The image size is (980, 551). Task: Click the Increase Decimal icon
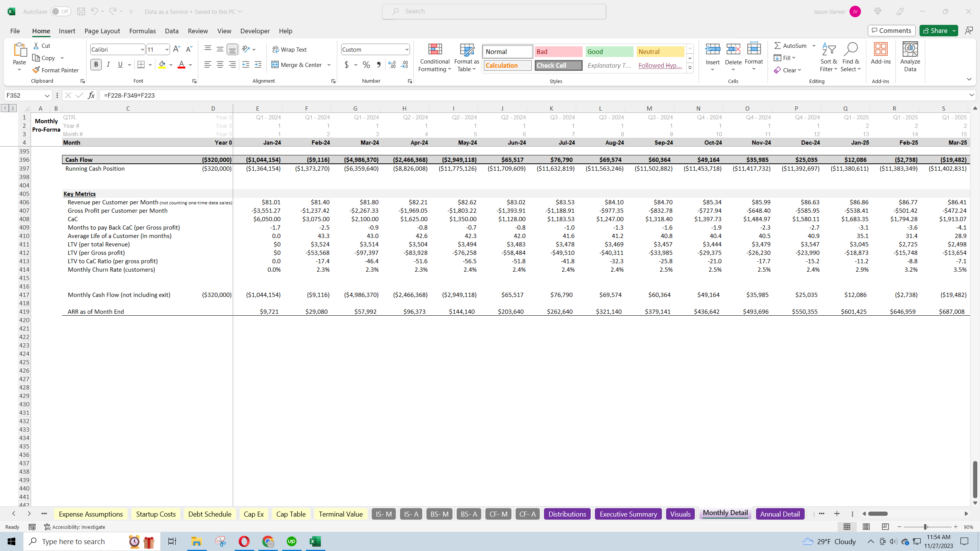[391, 65]
